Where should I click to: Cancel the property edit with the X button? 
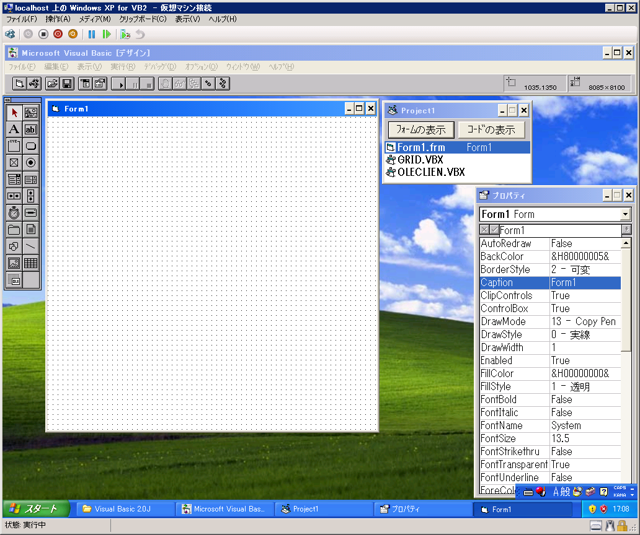tap(484, 230)
